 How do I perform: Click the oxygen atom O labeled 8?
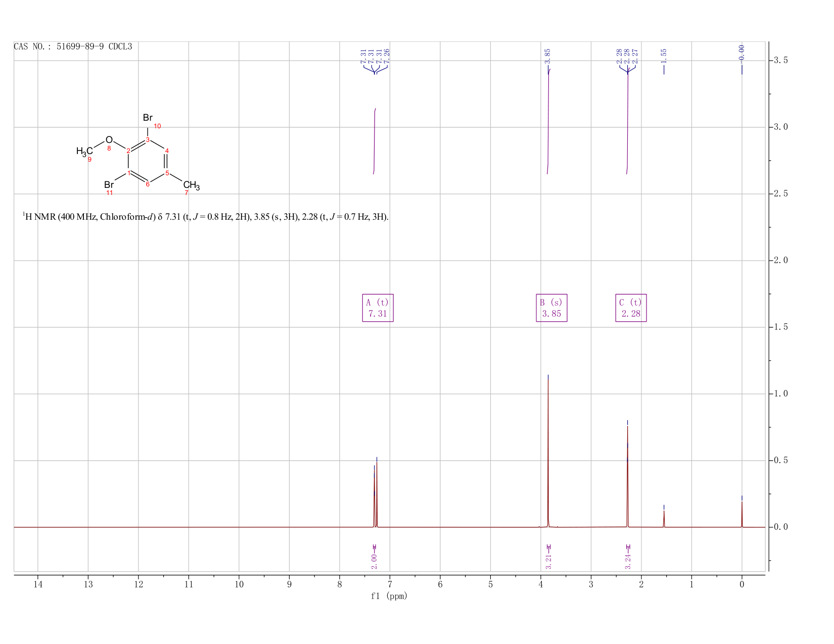109,140
